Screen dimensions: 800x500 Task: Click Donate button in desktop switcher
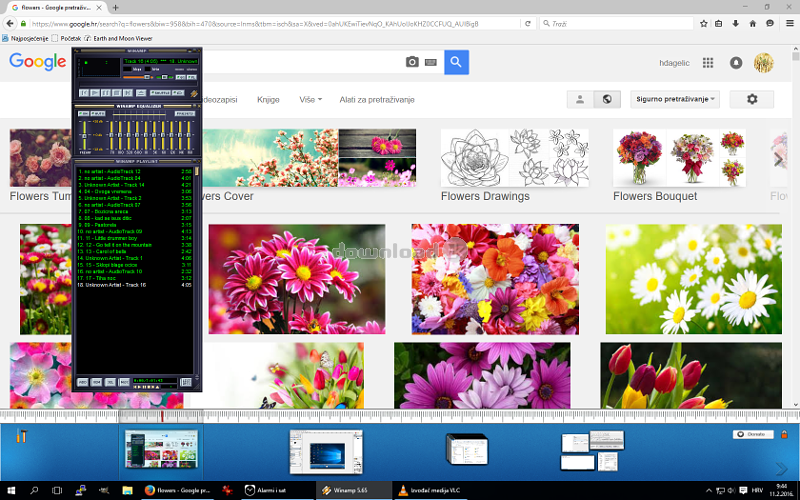pyautogui.click(x=753, y=434)
